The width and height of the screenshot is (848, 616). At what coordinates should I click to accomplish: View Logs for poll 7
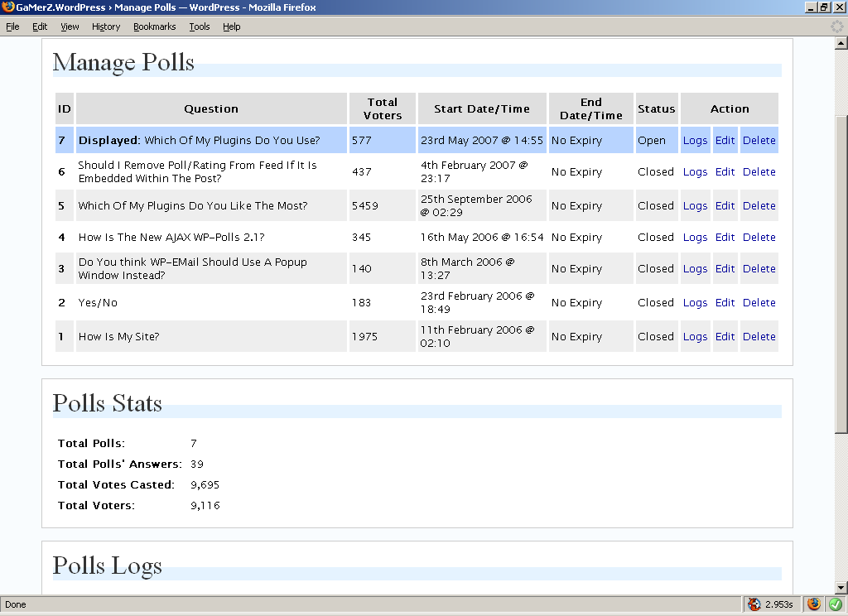pos(695,141)
